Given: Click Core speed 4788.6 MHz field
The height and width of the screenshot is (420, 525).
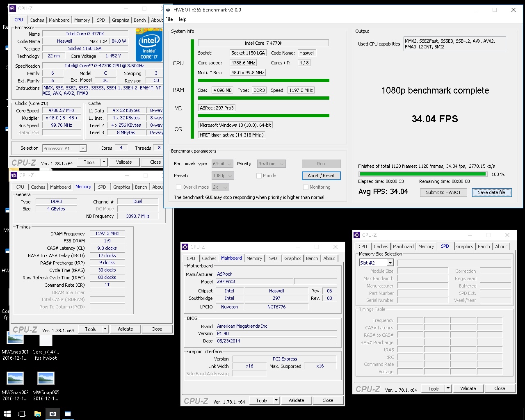Looking at the screenshot, I should coord(243,63).
